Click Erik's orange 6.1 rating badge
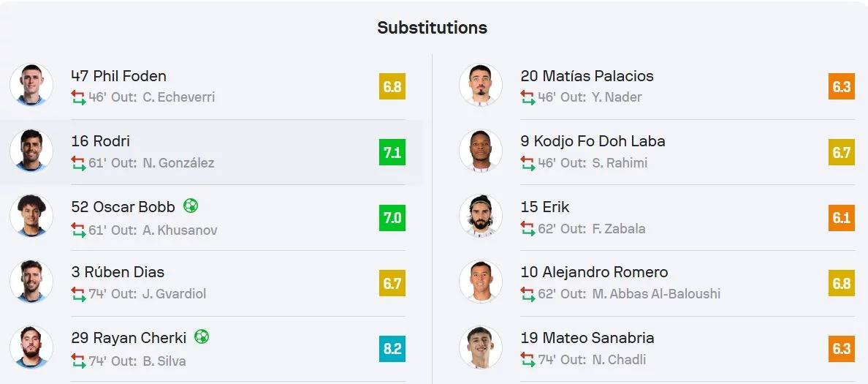This screenshot has height=384, width=868. click(842, 218)
